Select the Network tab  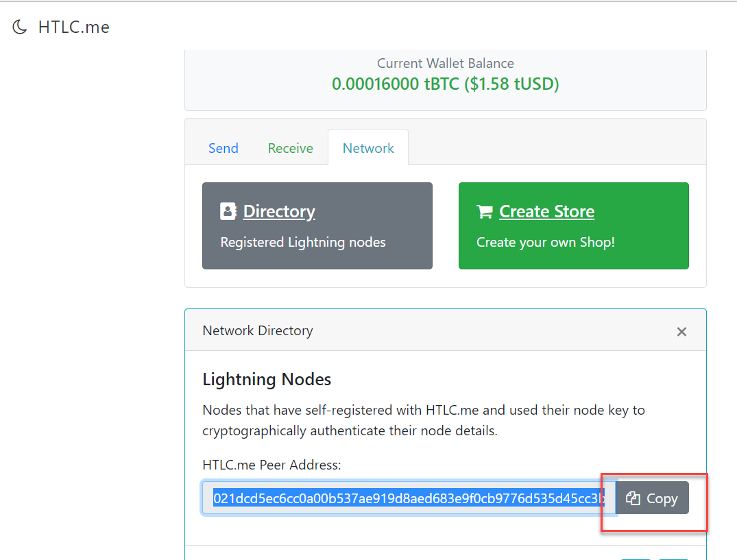(x=368, y=148)
